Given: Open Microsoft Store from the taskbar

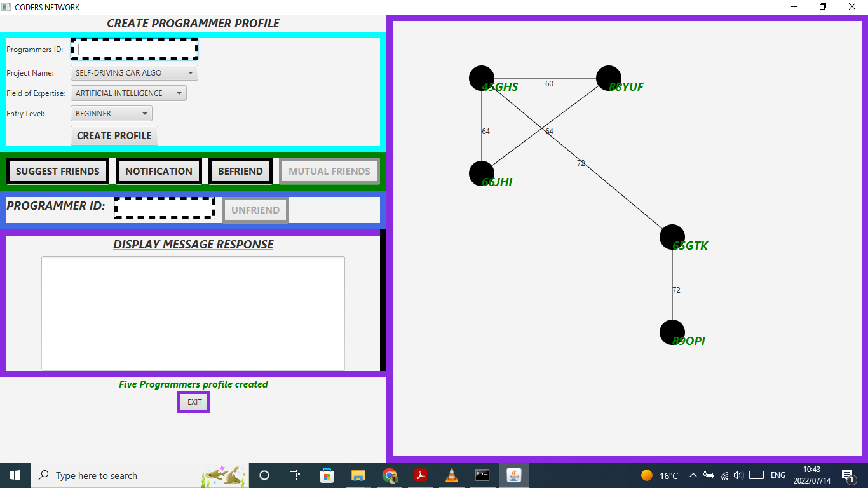Looking at the screenshot, I should pos(327,475).
